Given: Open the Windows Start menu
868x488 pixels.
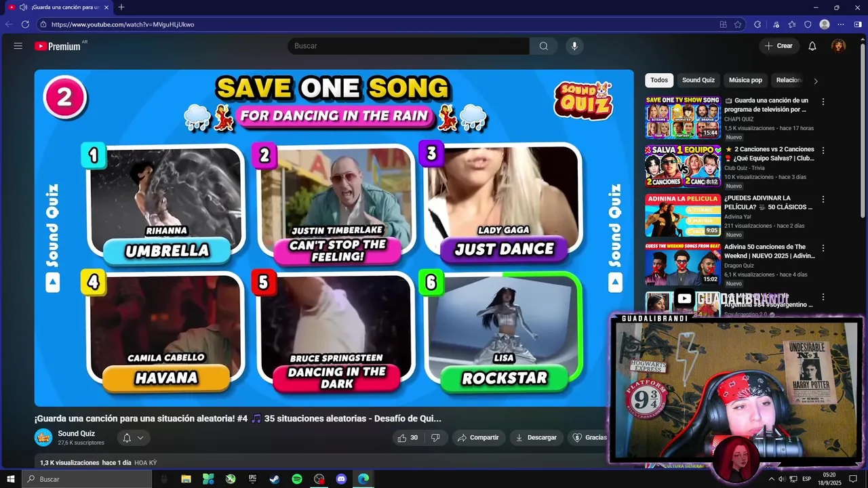Looking at the screenshot, I should point(11,479).
